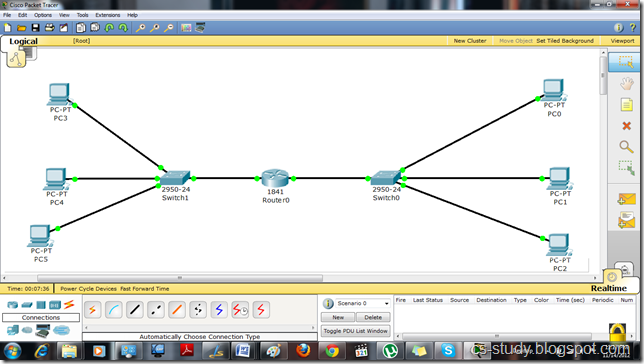
Task: Click New Cluster button
Action: click(x=470, y=41)
